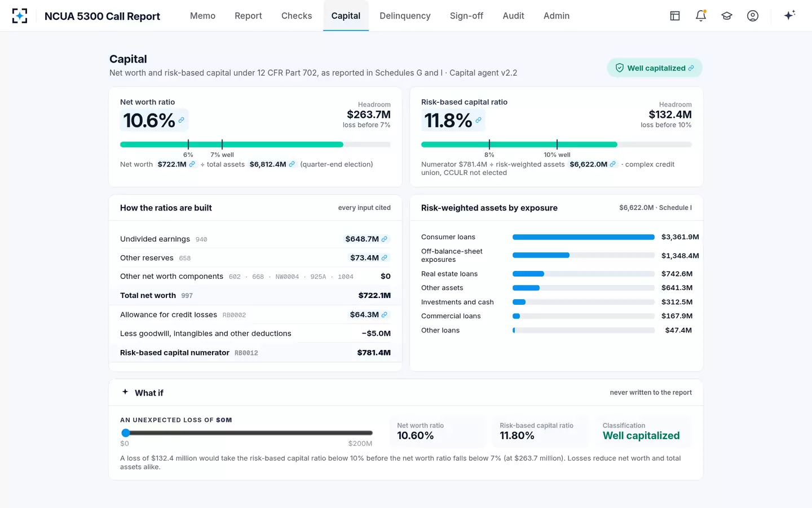Open the Checks tab
This screenshot has width=812, height=508.
pyautogui.click(x=297, y=16)
